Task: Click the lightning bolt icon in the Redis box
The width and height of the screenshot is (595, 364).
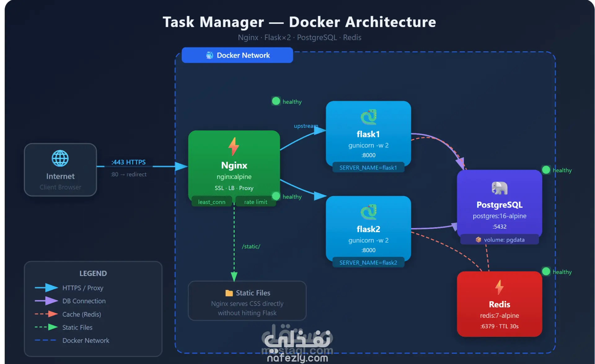Action: point(499,287)
